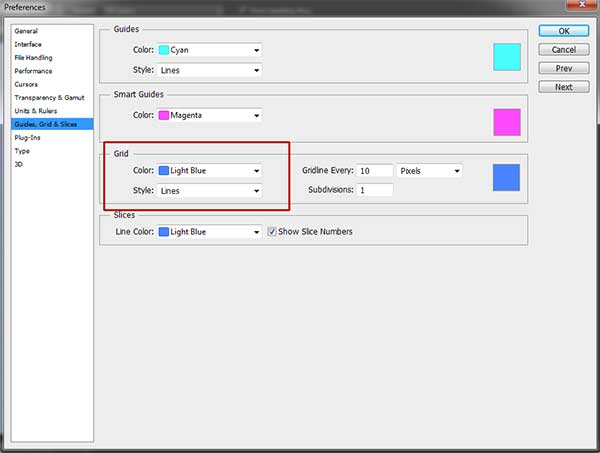The width and height of the screenshot is (600, 453).
Task: Open the Guides Style dropdown
Action: point(209,70)
